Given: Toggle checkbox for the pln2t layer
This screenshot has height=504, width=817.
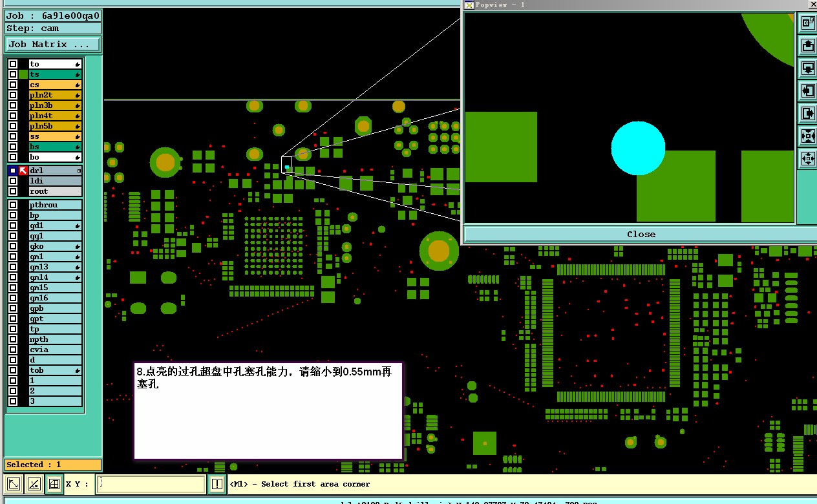Looking at the screenshot, I should coord(13,95).
